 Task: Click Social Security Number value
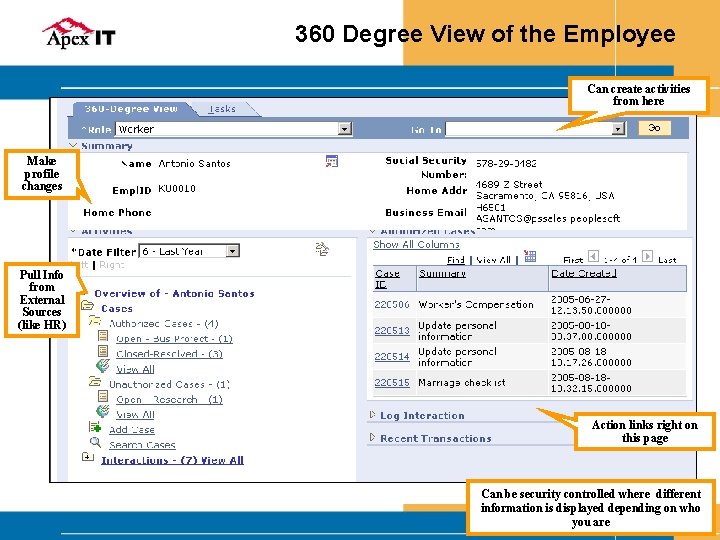(506, 163)
